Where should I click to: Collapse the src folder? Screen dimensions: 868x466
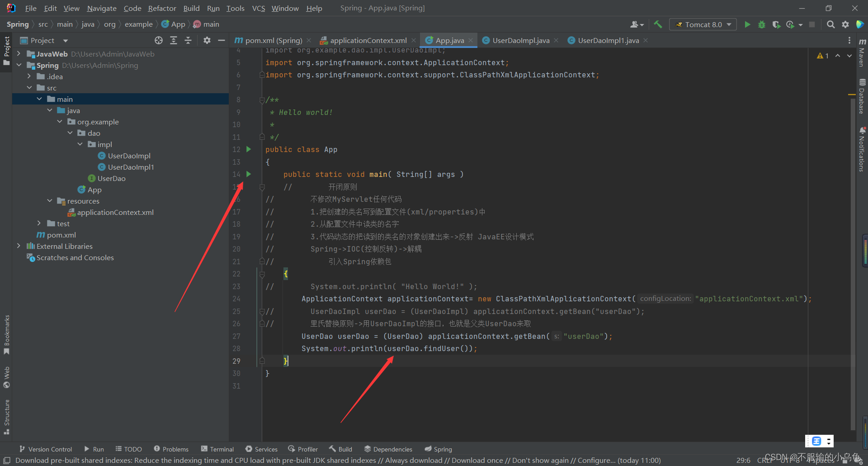click(x=29, y=88)
